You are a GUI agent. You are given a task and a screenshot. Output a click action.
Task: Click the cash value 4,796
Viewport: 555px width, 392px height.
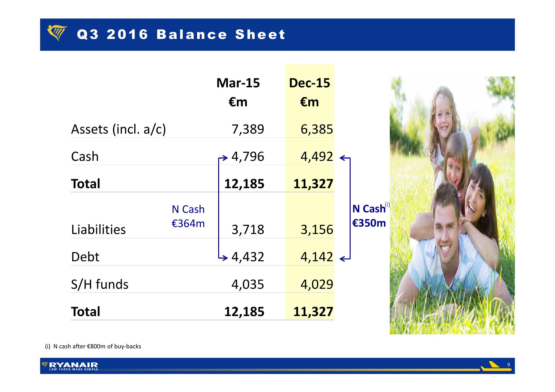point(248,157)
